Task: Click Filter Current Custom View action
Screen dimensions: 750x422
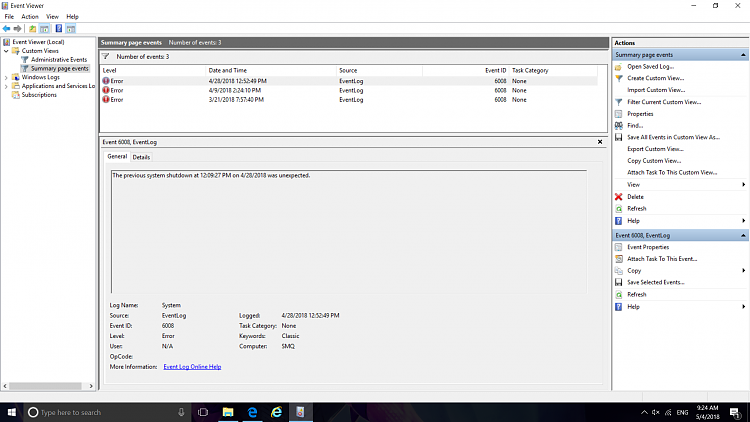Action: pyautogui.click(x=663, y=102)
